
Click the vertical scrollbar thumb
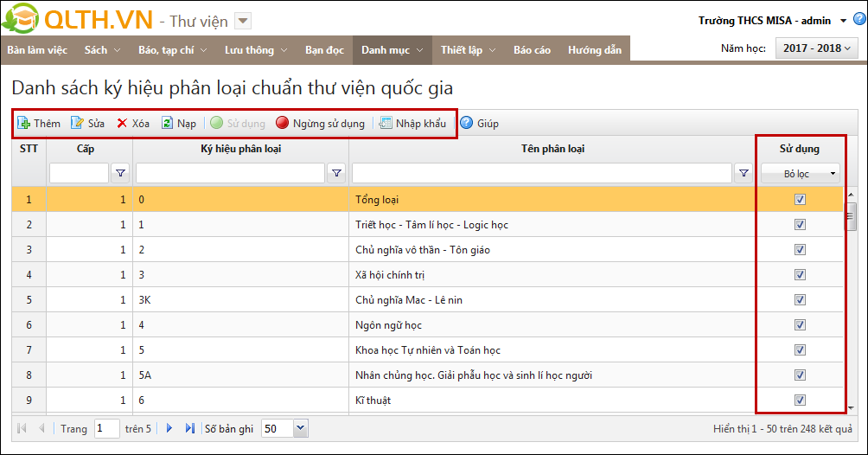851,216
